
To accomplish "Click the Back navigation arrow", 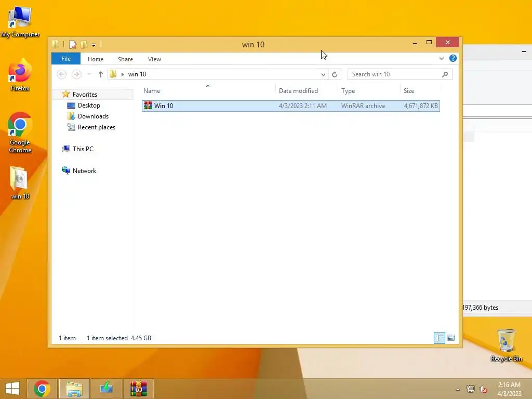I will coord(61,74).
